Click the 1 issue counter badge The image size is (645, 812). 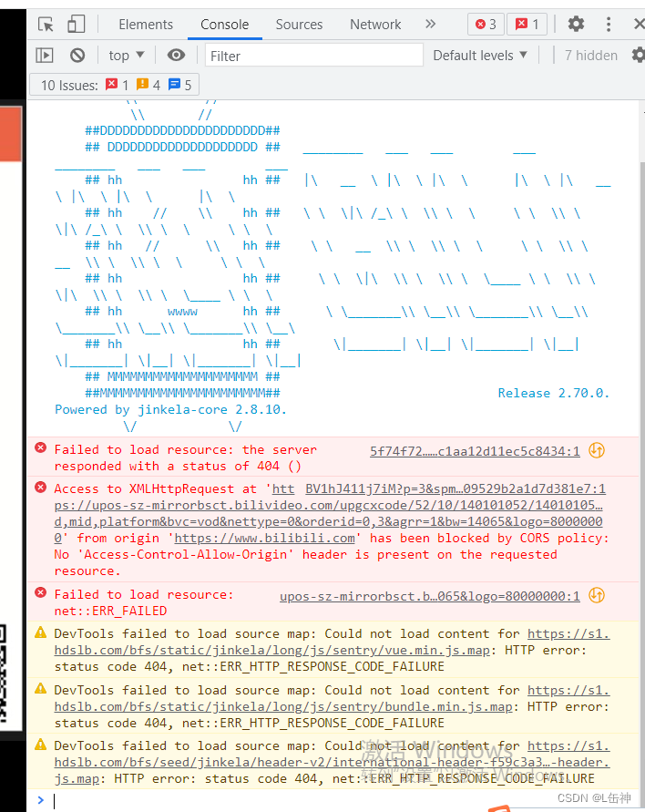527,24
